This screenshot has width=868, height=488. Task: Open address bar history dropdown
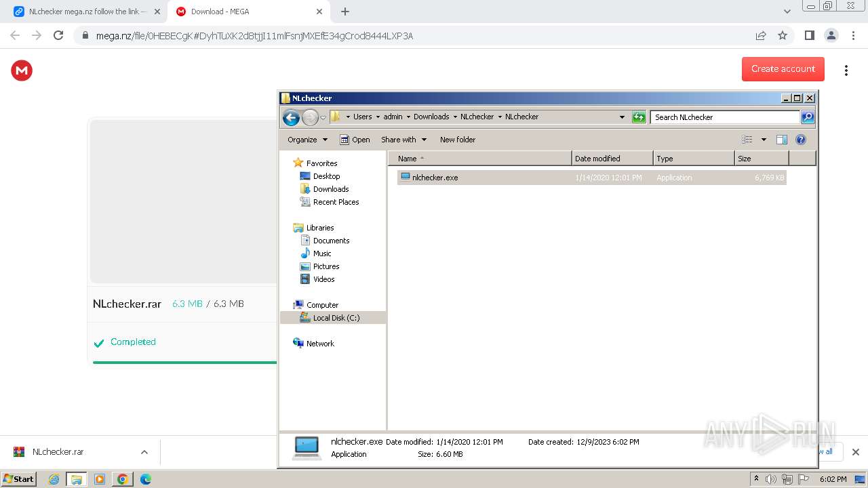pos(622,117)
